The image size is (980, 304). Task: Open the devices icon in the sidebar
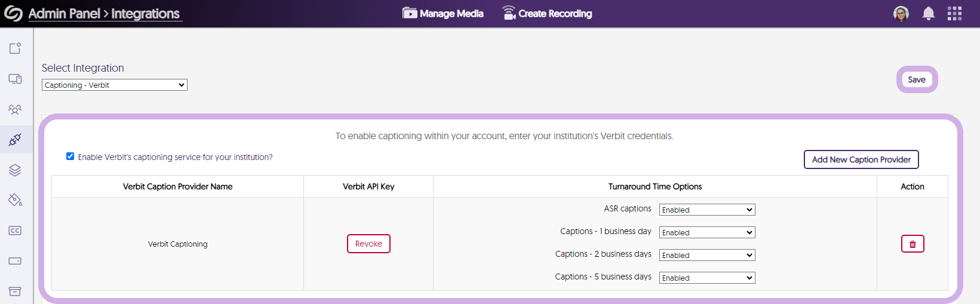(15, 79)
